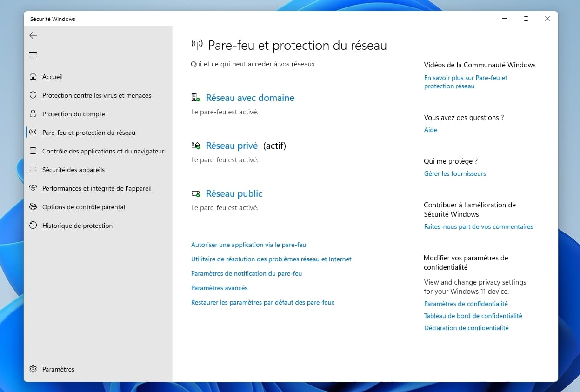Click the (actif) label beside Réseau privé
Screen dimensions: 580x392
(x=274, y=146)
